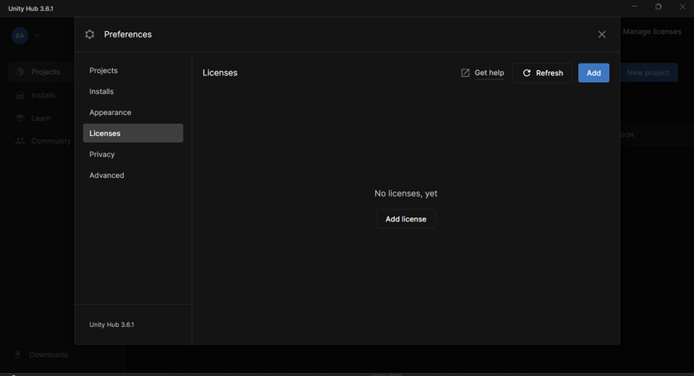Click the Get help external link icon
Screen dimensions: 694x376
[x=465, y=73]
